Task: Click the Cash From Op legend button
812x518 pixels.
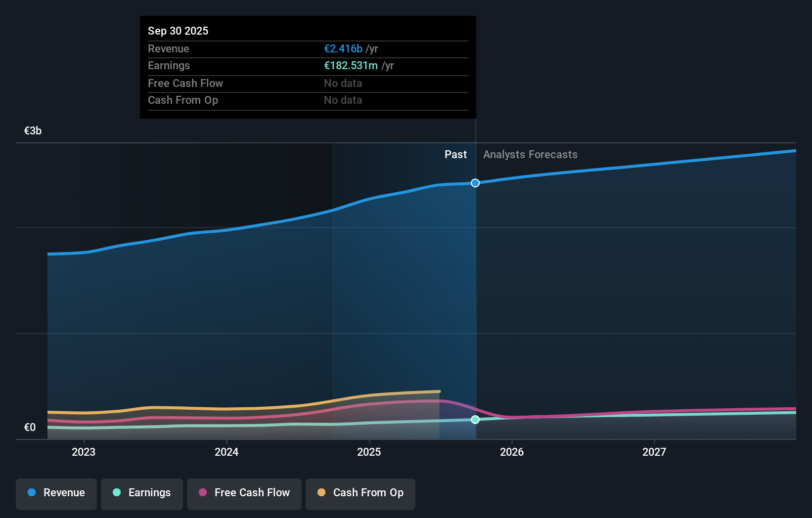Action: pyautogui.click(x=360, y=494)
